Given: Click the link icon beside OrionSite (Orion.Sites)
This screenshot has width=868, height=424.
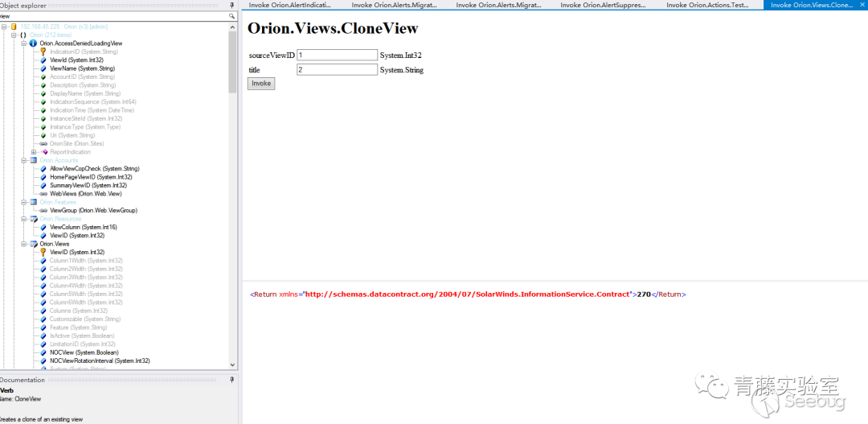Looking at the screenshot, I should pos(43,143).
